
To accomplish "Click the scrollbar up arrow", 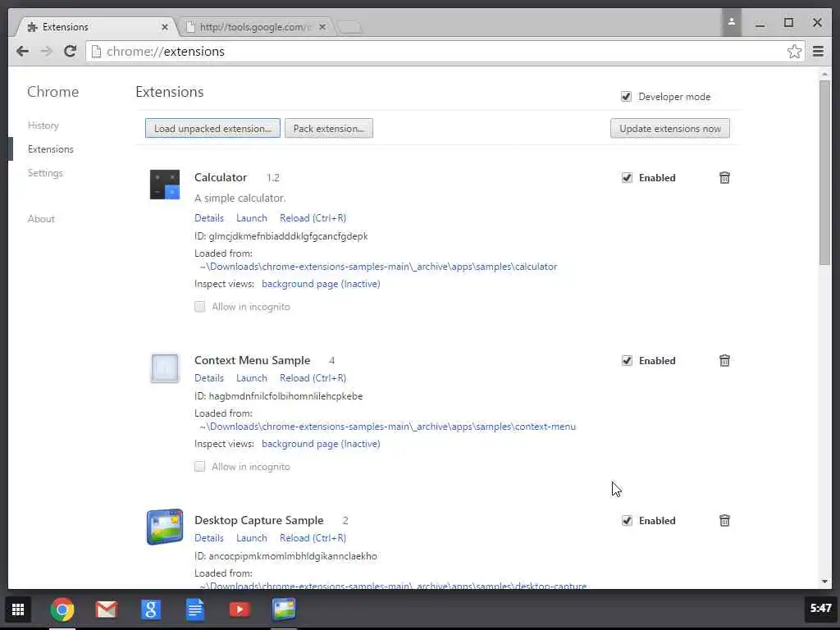I will click(824, 73).
